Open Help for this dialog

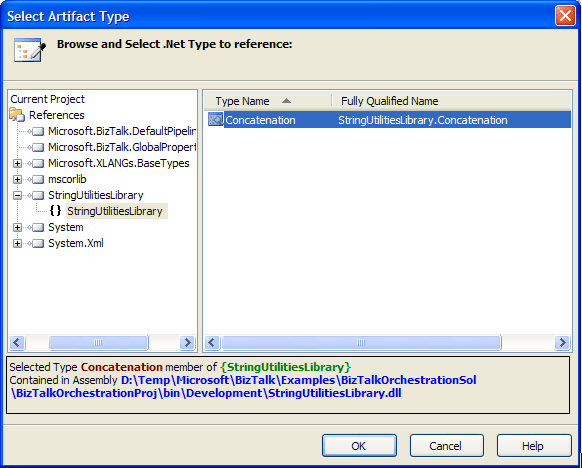point(534,445)
